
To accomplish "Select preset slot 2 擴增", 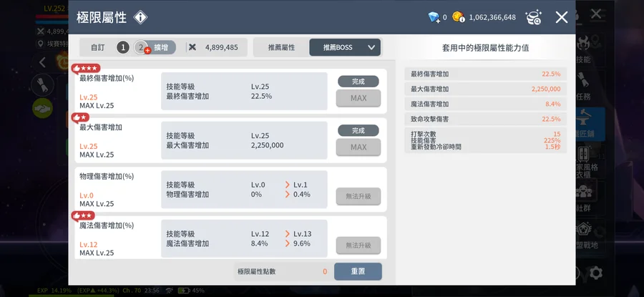I will [155, 47].
